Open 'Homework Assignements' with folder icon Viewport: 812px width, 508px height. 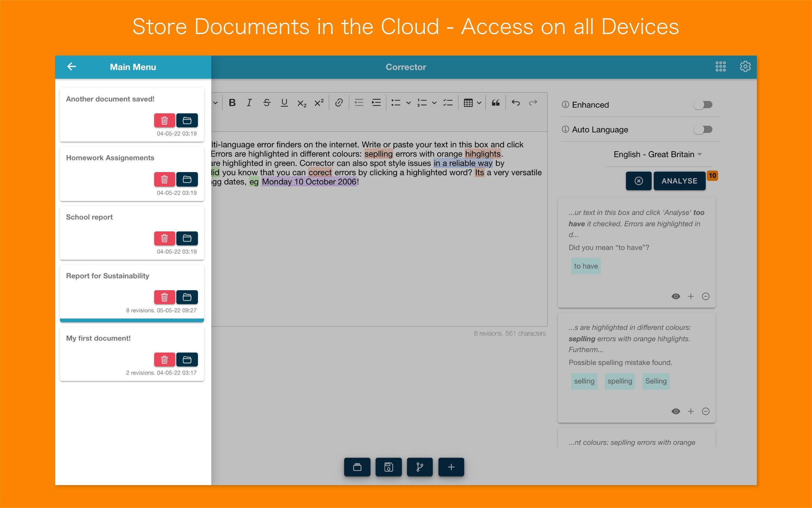pyautogui.click(x=187, y=179)
